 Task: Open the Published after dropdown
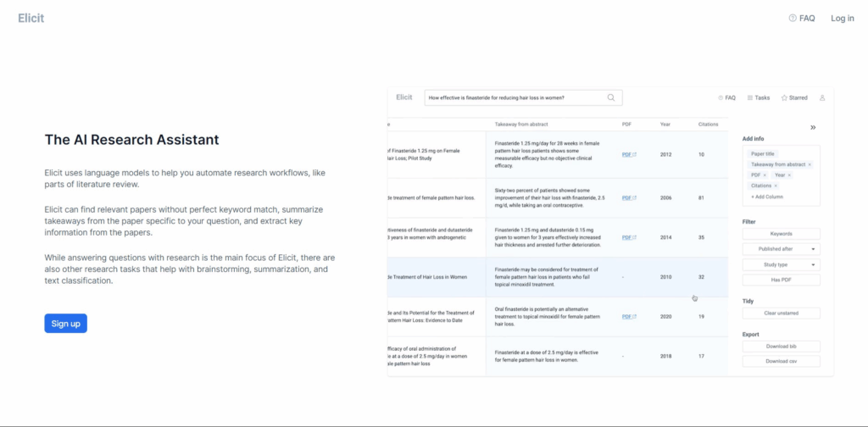781,249
